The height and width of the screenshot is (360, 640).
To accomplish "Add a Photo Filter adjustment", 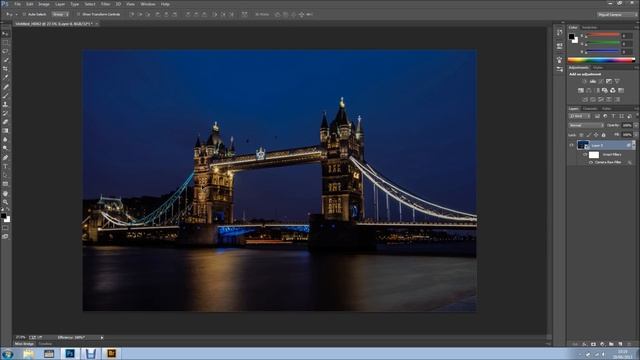I will pos(605,91).
